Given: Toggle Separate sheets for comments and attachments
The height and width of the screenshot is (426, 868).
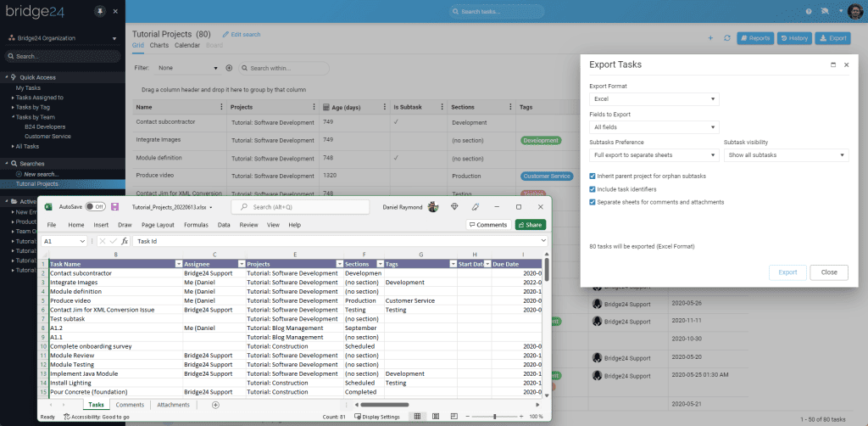Looking at the screenshot, I should (593, 202).
